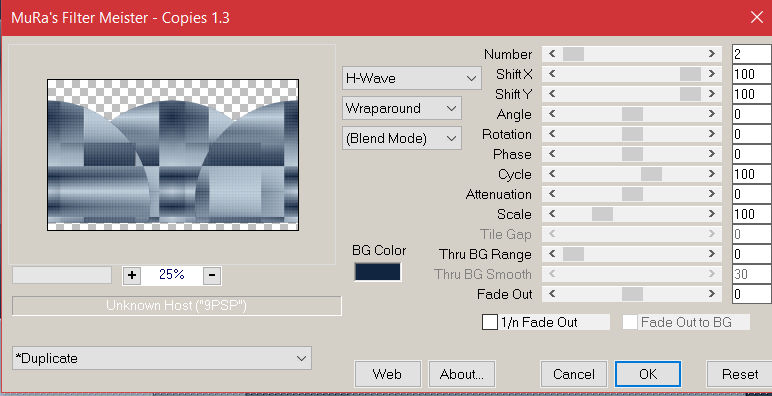Click right arrow of Rotation slider
Screen dimensions: 772x396
point(712,134)
